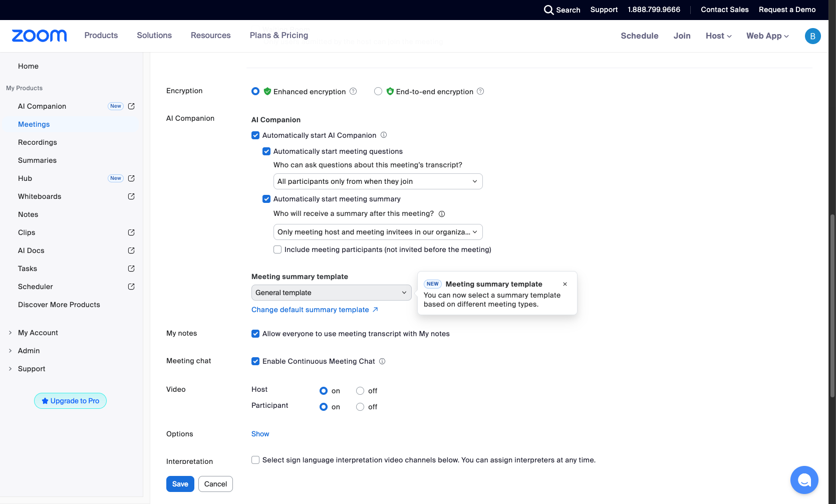Select End-to-end encryption radio button
The image size is (836, 504).
[378, 91]
